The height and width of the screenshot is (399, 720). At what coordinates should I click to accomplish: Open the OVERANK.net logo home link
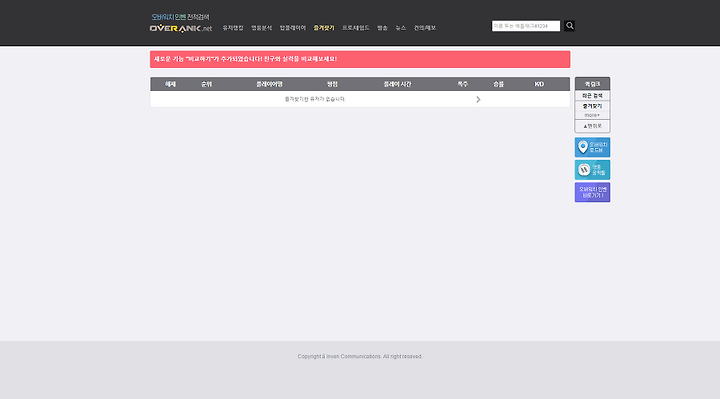tap(181, 28)
